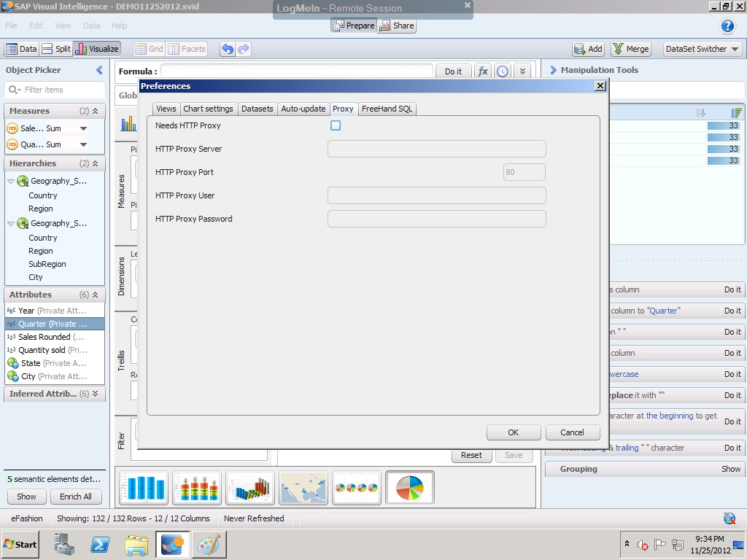
Task: Open the Auto-update tab
Action: pos(303,109)
